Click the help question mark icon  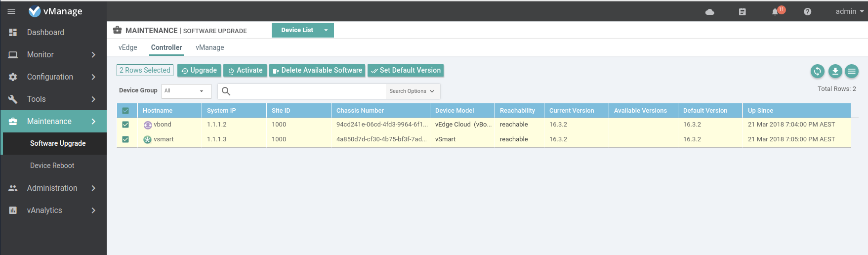coord(807,12)
